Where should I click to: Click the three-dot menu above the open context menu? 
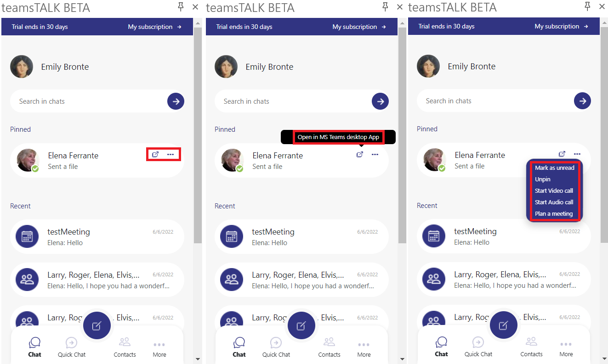coord(577,154)
